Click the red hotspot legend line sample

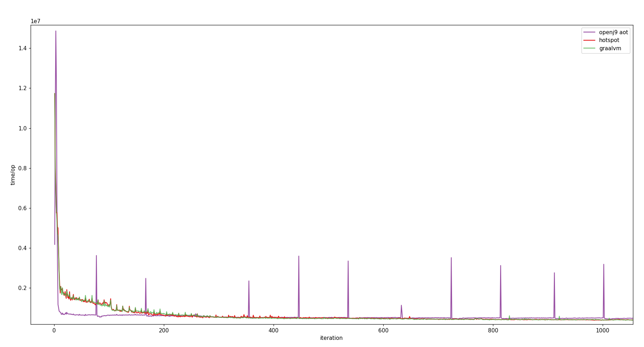(x=589, y=41)
